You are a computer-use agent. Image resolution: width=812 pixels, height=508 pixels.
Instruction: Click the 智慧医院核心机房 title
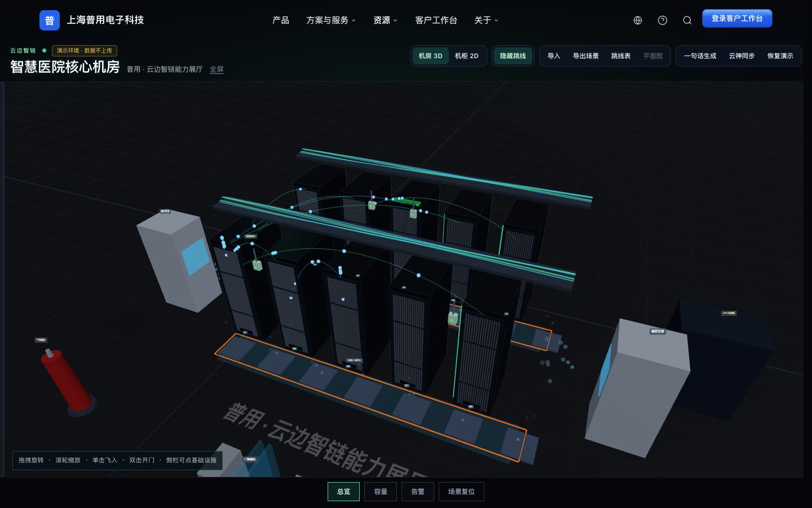65,67
